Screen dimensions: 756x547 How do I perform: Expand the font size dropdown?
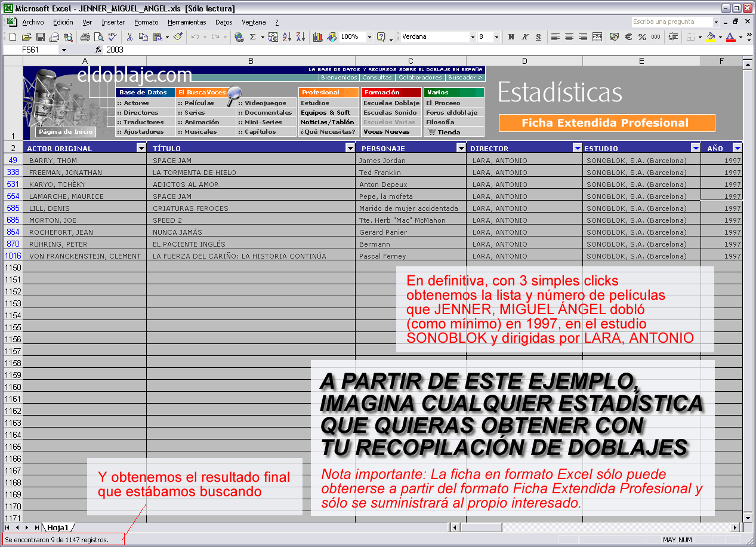pos(497,37)
